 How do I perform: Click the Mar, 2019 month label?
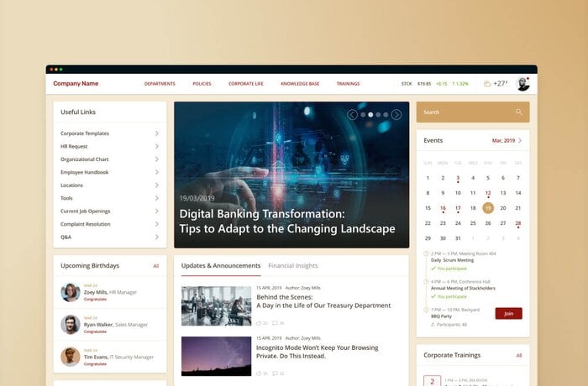(503, 140)
